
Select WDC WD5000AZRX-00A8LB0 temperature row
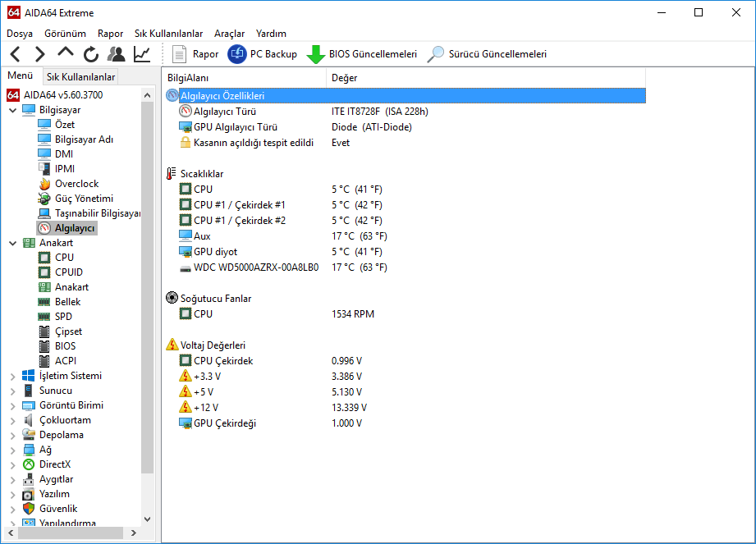click(285, 267)
